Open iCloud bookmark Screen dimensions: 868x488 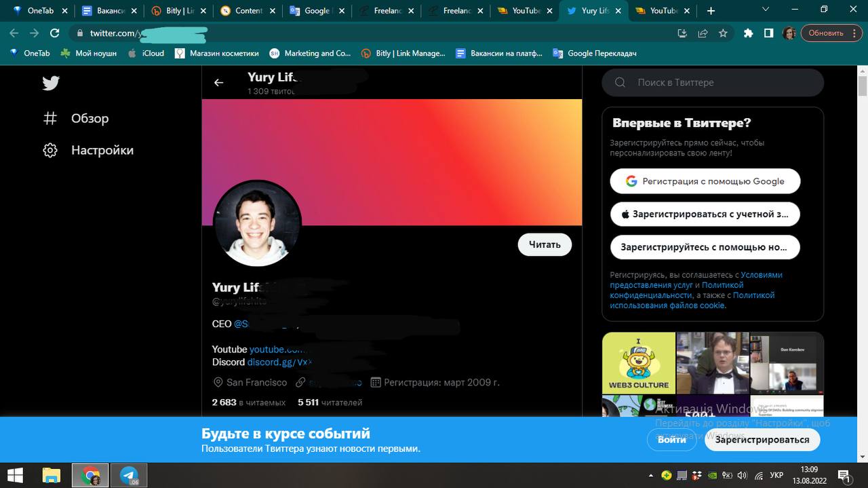146,53
